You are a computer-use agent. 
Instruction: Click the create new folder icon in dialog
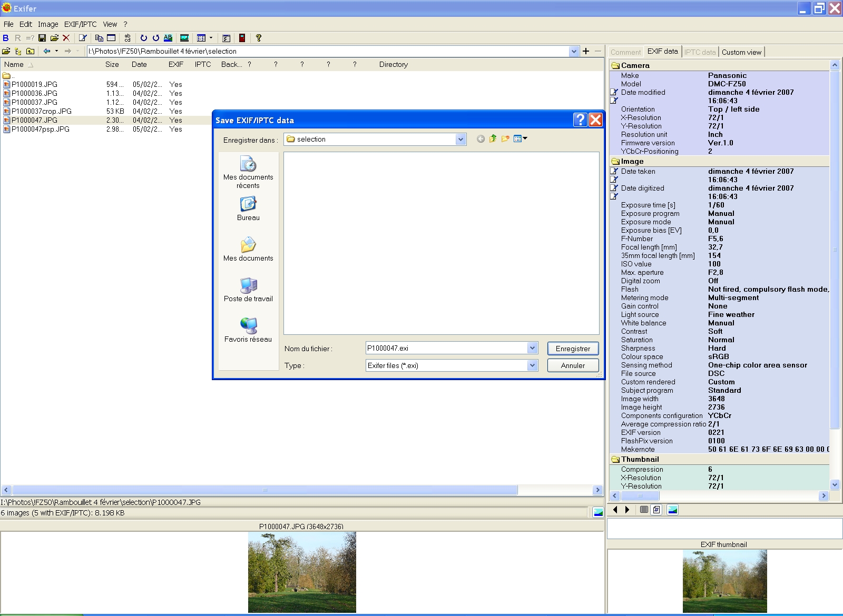point(505,139)
